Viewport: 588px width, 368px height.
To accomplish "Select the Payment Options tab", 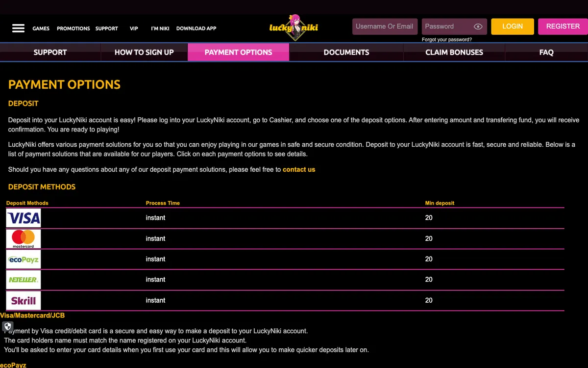I will (x=238, y=52).
